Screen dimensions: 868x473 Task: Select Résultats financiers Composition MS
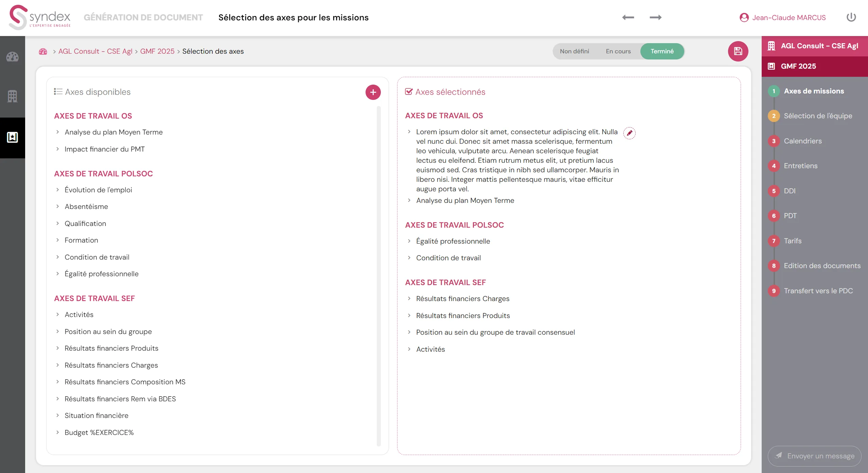pos(125,382)
